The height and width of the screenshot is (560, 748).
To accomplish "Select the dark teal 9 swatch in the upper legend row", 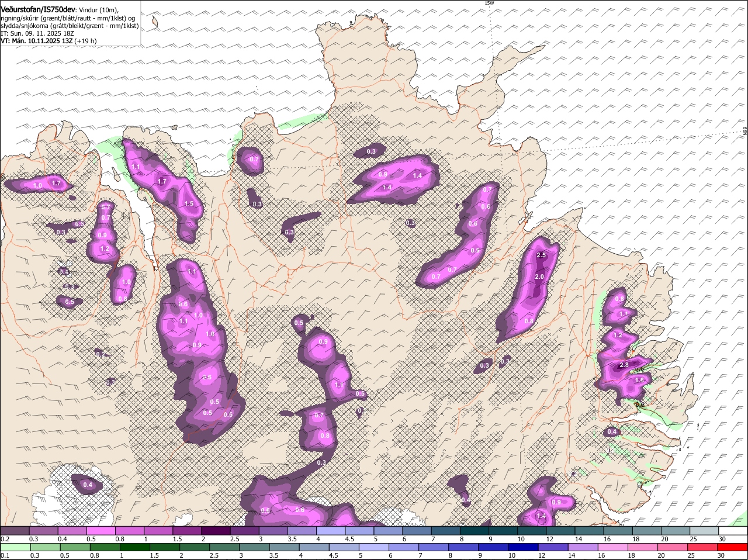I will pyautogui.click(x=503, y=531).
